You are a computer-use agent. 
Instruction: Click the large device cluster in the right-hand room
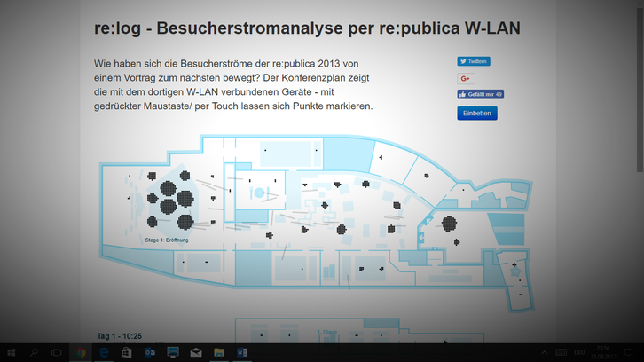[449, 224]
